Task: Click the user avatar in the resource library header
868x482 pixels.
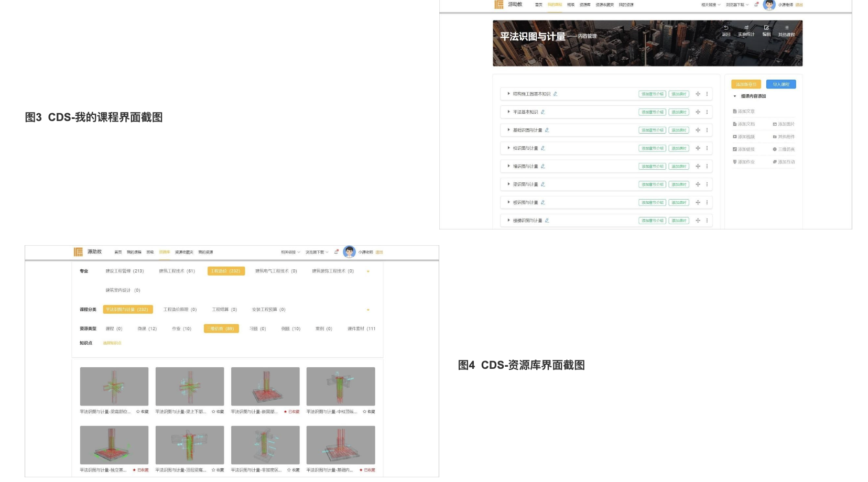Action: point(349,252)
